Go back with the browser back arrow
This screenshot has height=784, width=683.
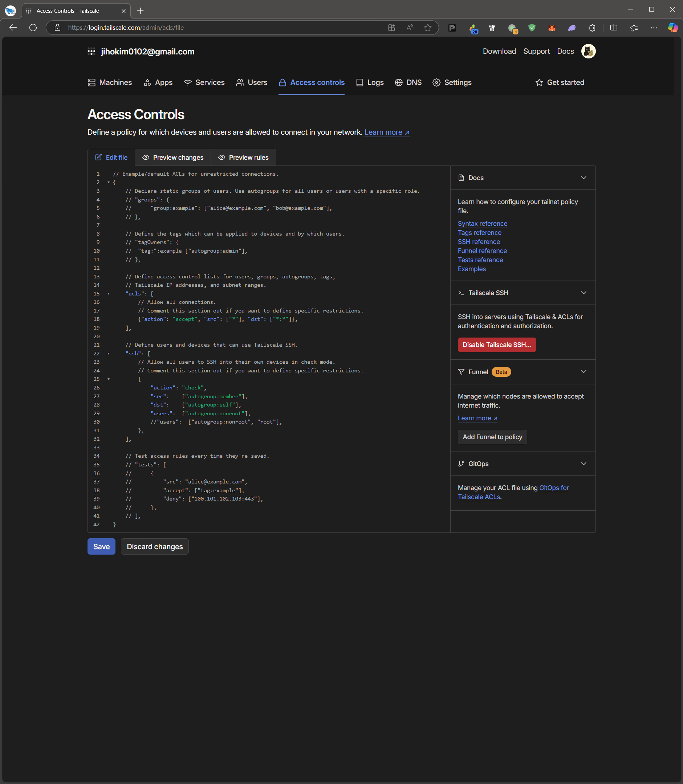pyautogui.click(x=13, y=28)
